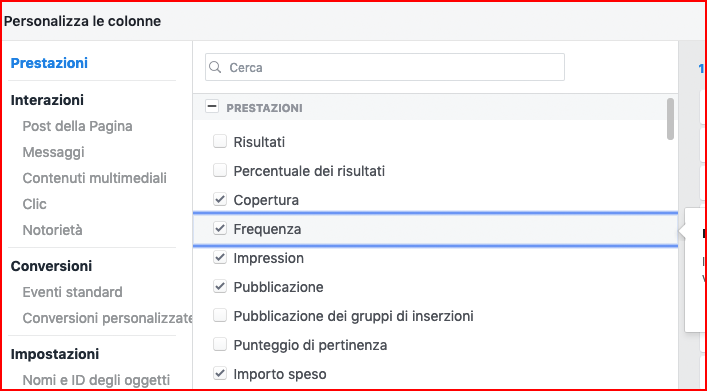This screenshot has width=707, height=391.
Task: Enable Percentuale dei risultati checkbox
Action: 220,170
